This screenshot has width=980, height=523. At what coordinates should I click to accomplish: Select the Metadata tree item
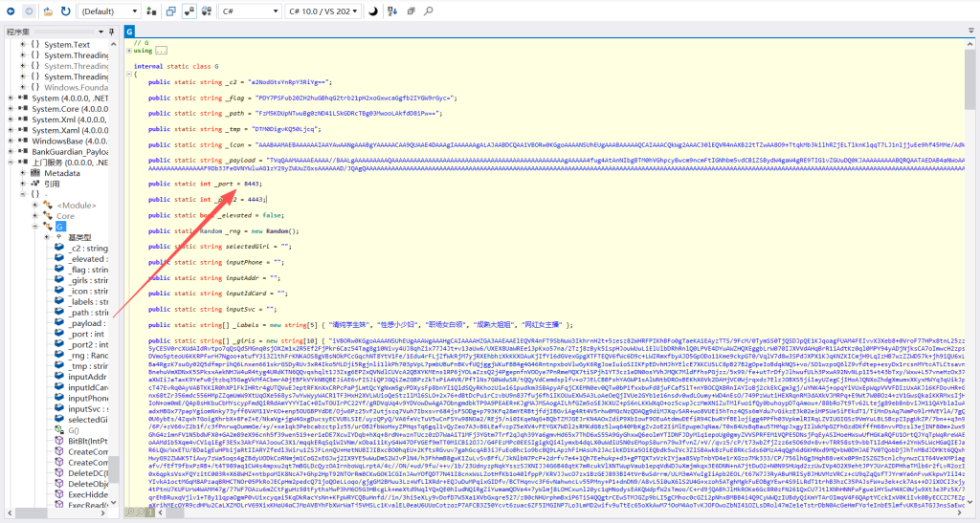point(62,173)
